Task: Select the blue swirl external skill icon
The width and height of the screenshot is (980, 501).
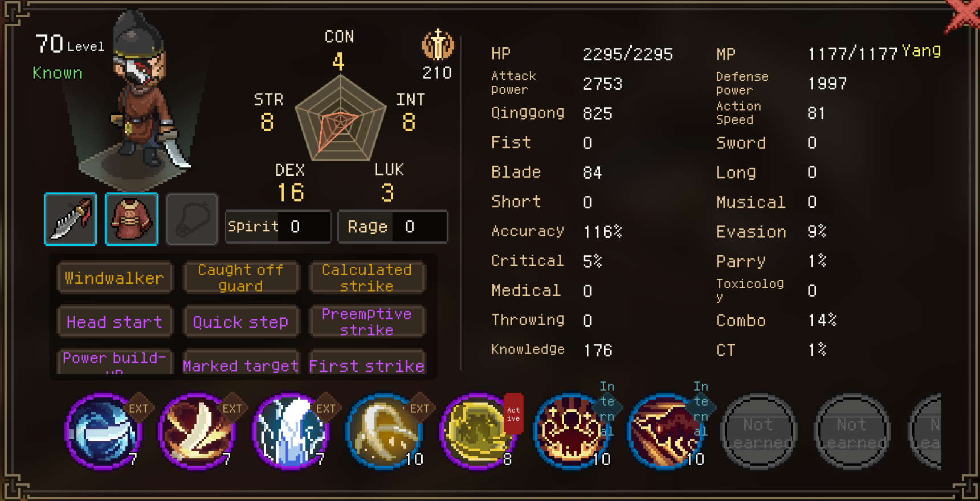Action: (103, 431)
